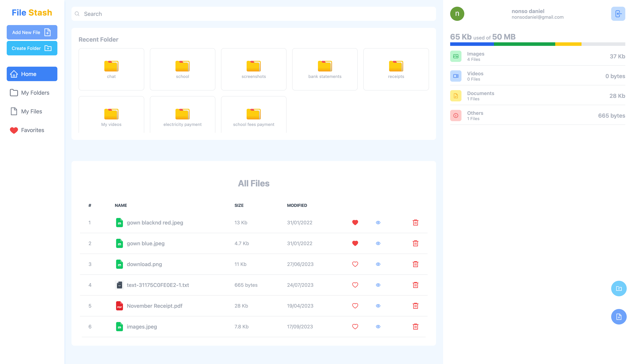Select My Files in the sidebar
Image resolution: width=632 pixels, height=364 pixels.
[x=32, y=111]
